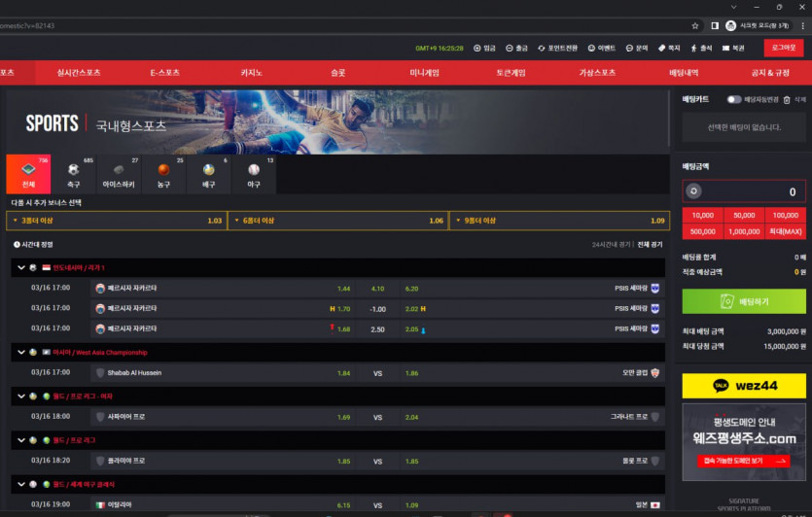The width and height of the screenshot is (812, 517).
Task: Place bet with green 배팅하기 button
Action: 744,301
